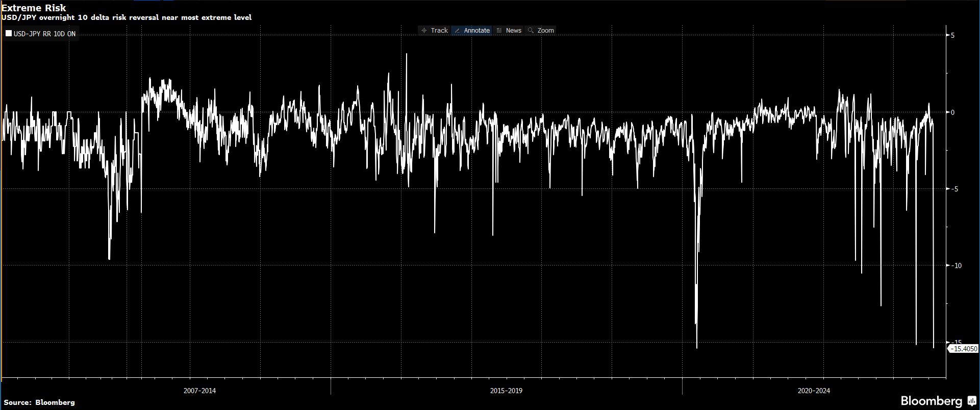Toggle the USD-JPY RR 10D ON legend swatch
This screenshot has width=980, height=410.
tap(9, 34)
